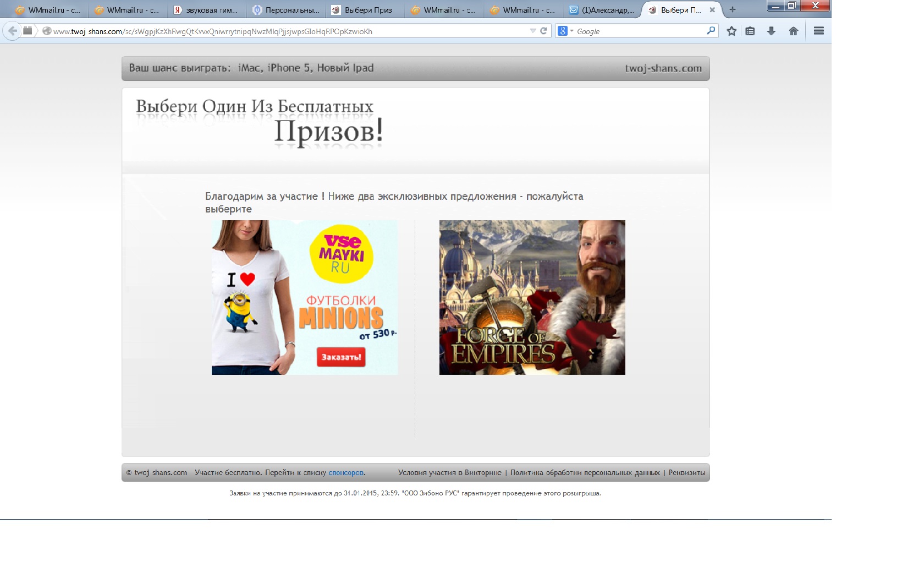Viewport: 924px width, 578px height.
Task: Open the vsemayki Minions t-shirt offer
Action: 304,297
